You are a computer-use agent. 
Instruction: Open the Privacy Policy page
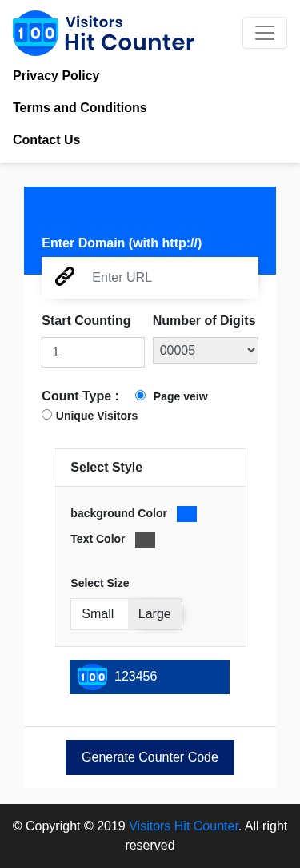pyautogui.click(x=56, y=76)
